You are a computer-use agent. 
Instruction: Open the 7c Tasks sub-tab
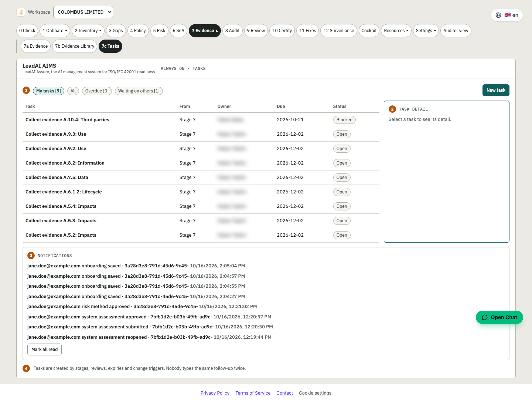pyautogui.click(x=110, y=46)
